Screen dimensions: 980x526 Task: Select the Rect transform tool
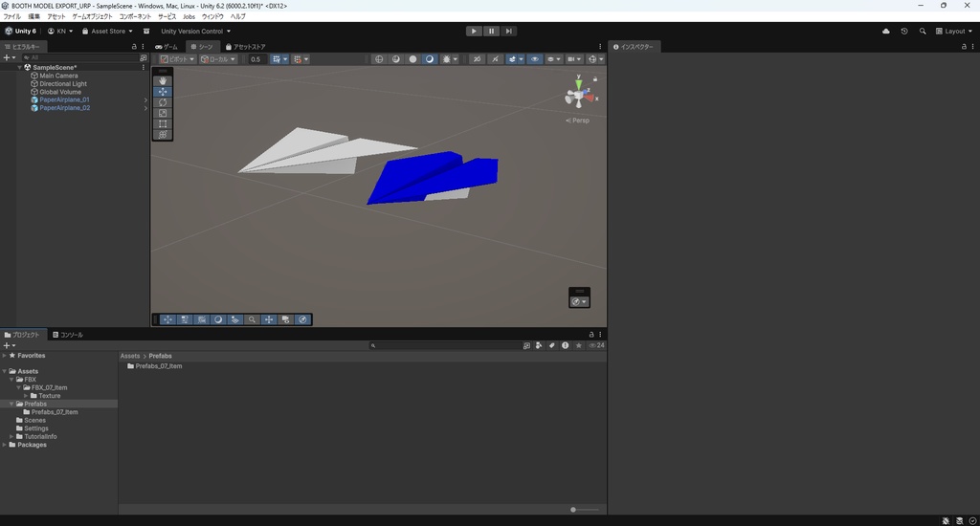point(163,123)
